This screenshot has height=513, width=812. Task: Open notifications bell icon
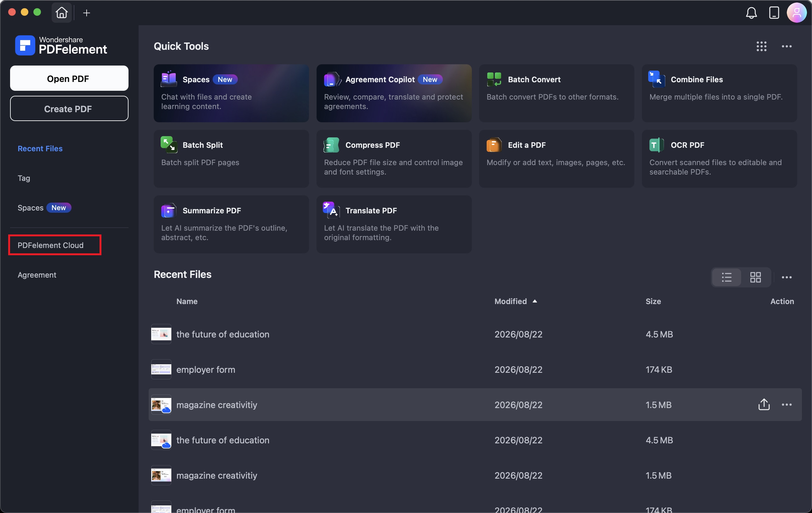pyautogui.click(x=751, y=13)
